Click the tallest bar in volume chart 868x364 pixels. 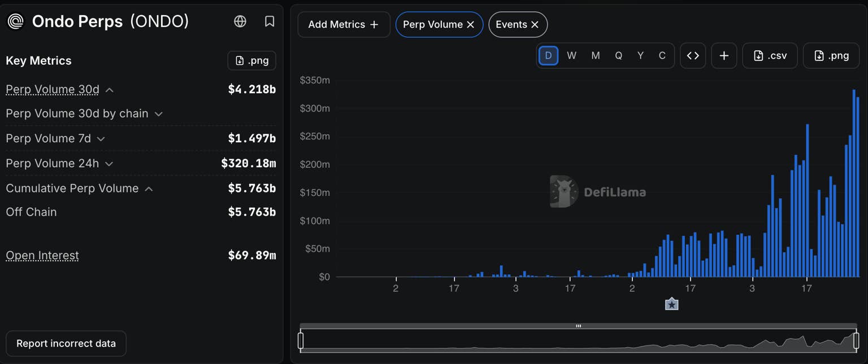click(854, 183)
